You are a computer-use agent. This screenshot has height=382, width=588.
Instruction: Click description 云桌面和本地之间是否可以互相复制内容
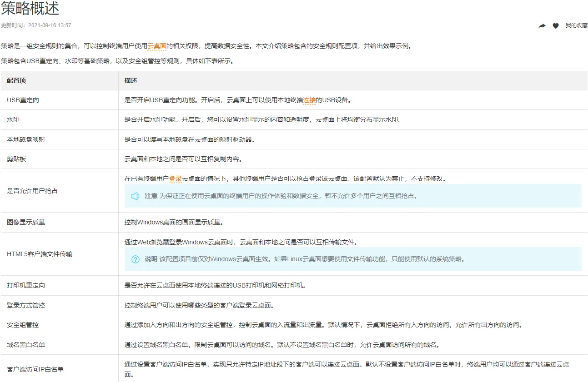pyautogui.click(x=183, y=159)
